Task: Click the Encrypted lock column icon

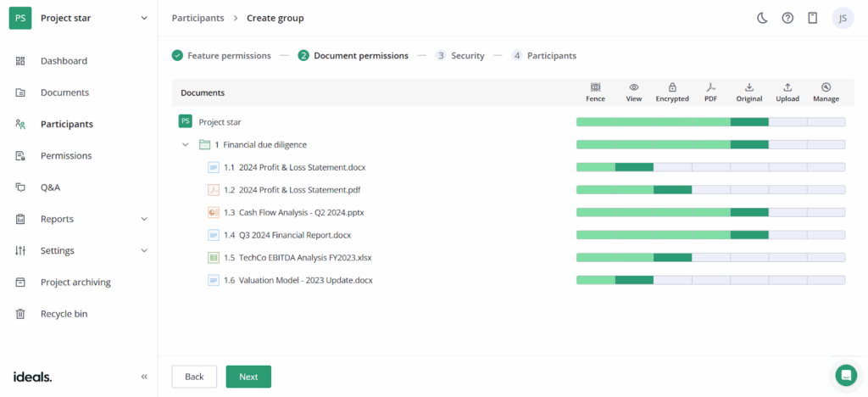Action: [x=672, y=87]
